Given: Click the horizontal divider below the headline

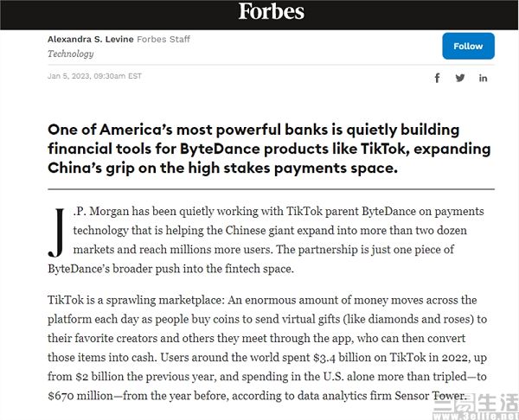Looking at the screenshot, I should click(x=271, y=188).
